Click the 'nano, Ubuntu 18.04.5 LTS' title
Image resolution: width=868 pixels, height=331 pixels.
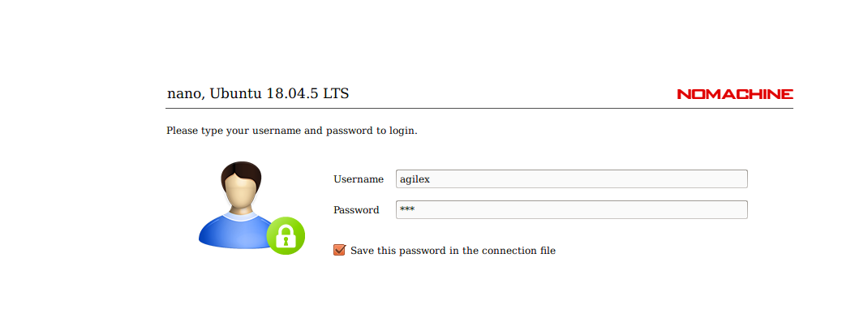pos(258,93)
